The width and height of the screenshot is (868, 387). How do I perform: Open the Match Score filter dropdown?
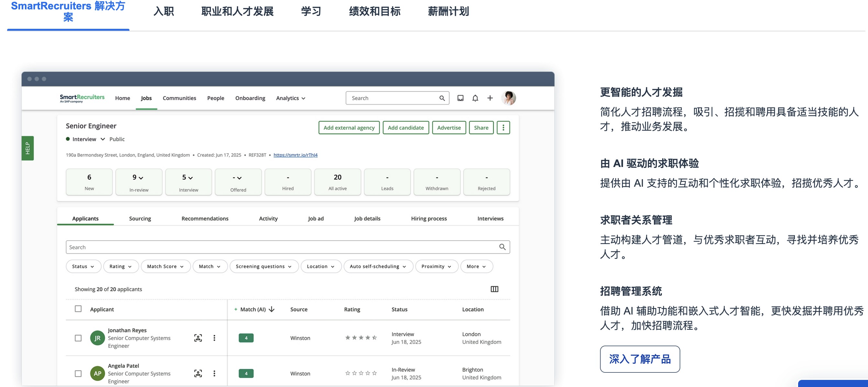(x=165, y=266)
